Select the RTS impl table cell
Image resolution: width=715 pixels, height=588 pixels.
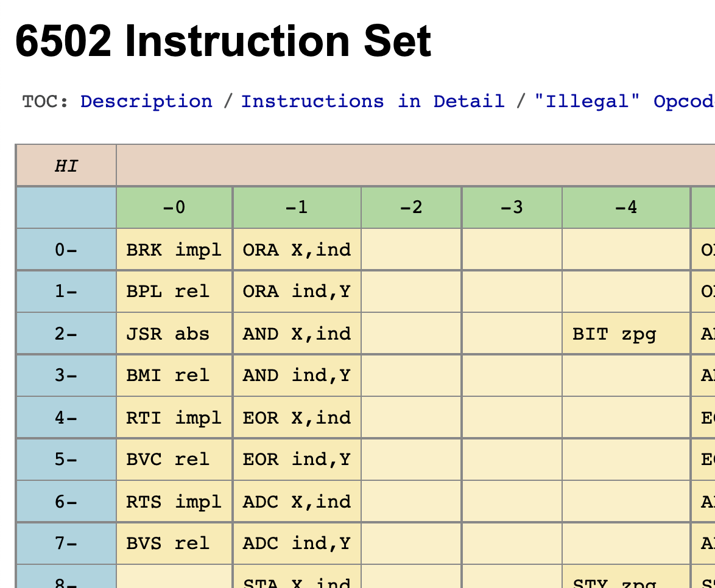[174, 502]
